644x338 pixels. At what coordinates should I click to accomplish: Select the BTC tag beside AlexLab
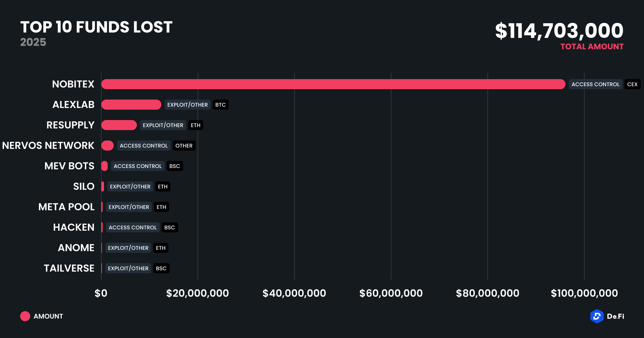tap(220, 105)
